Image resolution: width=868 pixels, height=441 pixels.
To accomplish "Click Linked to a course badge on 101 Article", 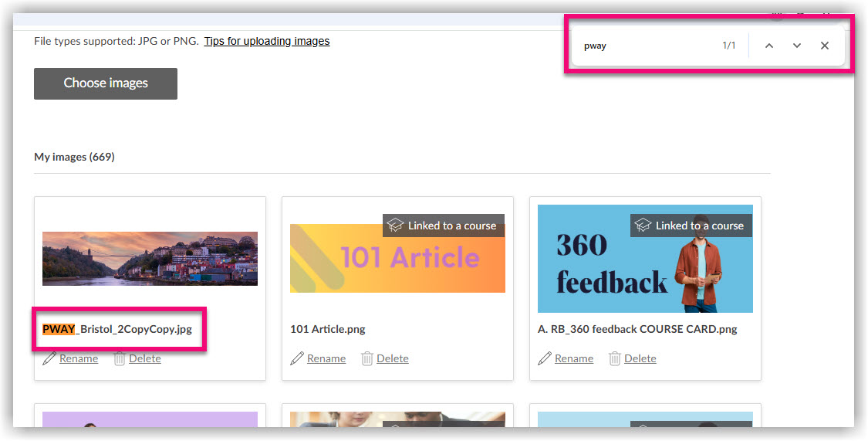I will click(444, 226).
